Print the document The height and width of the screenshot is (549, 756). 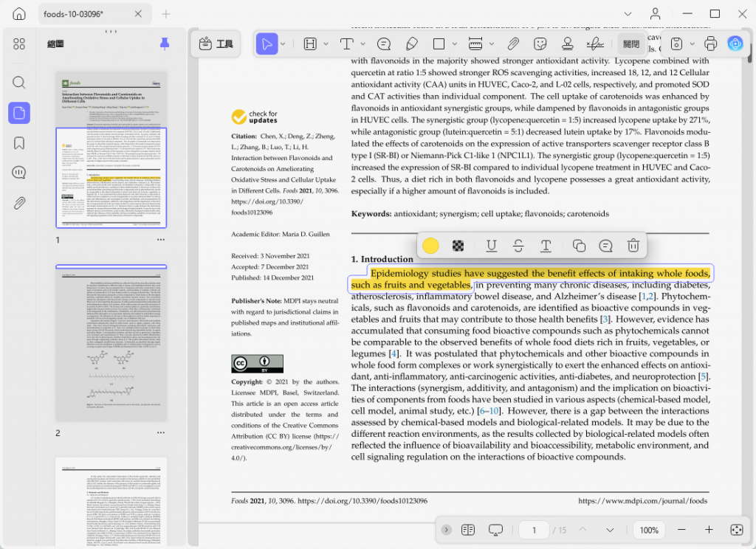click(710, 44)
